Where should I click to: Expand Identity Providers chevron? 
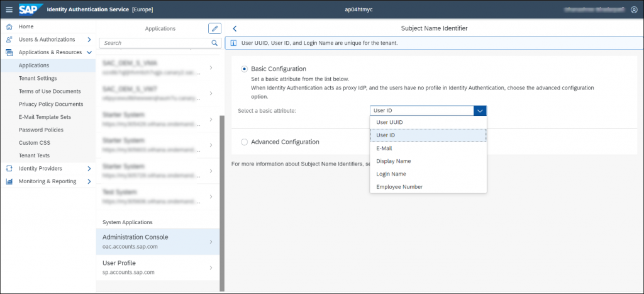point(89,169)
